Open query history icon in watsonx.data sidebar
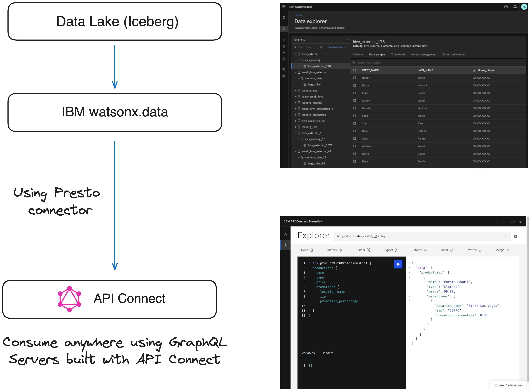The image size is (532, 392). pos(284,58)
